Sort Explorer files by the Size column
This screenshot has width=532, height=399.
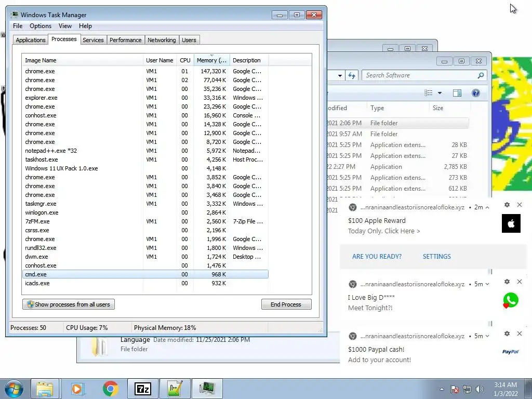(450, 108)
